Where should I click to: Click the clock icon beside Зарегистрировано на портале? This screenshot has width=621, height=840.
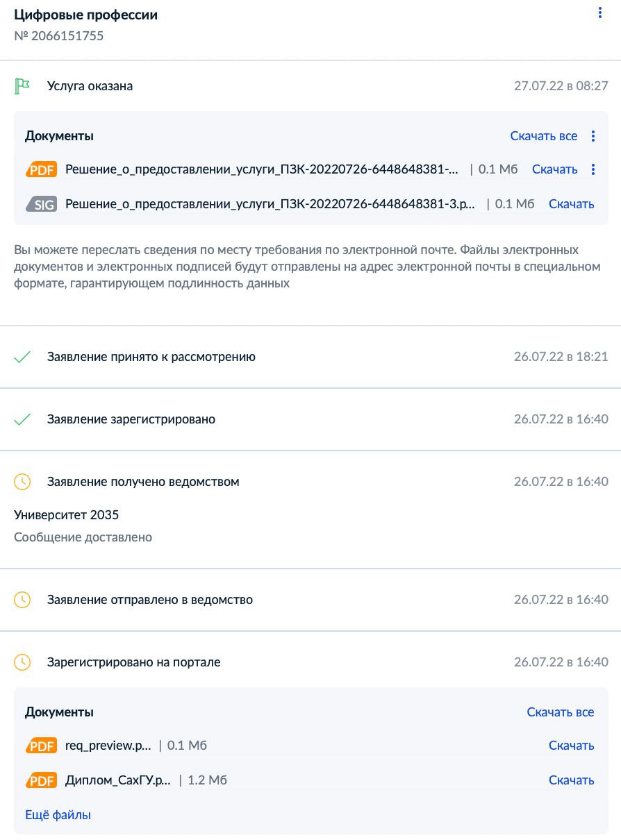(21, 662)
